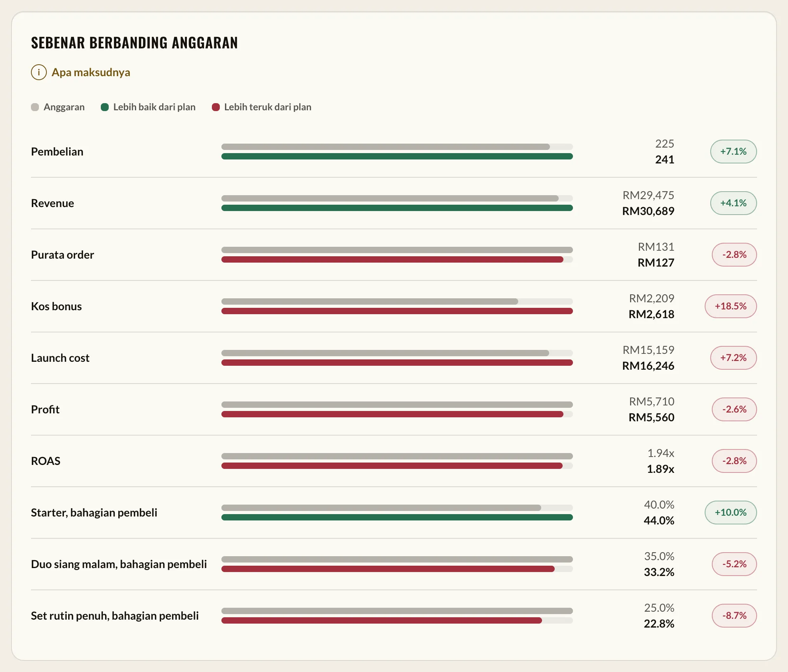The height and width of the screenshot is (672, 788).
Task: Click the +7.2% badge for Launch cost
Action: (733, 358)
